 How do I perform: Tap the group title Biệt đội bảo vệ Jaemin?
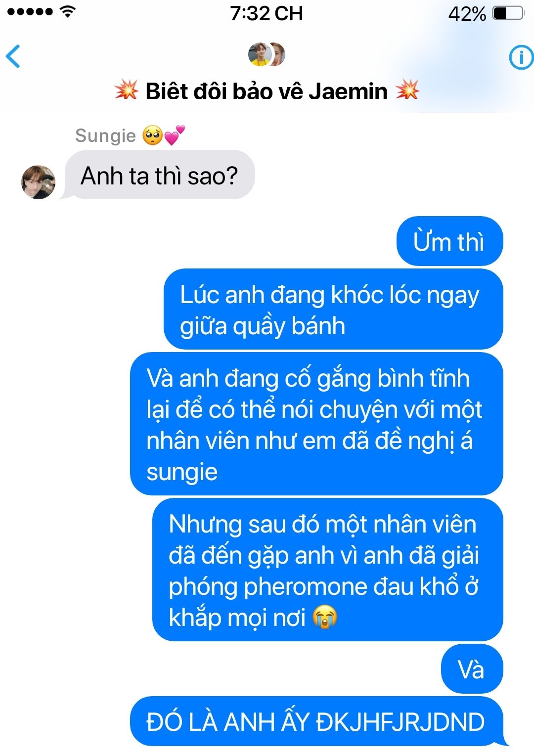tap(267, 91)
